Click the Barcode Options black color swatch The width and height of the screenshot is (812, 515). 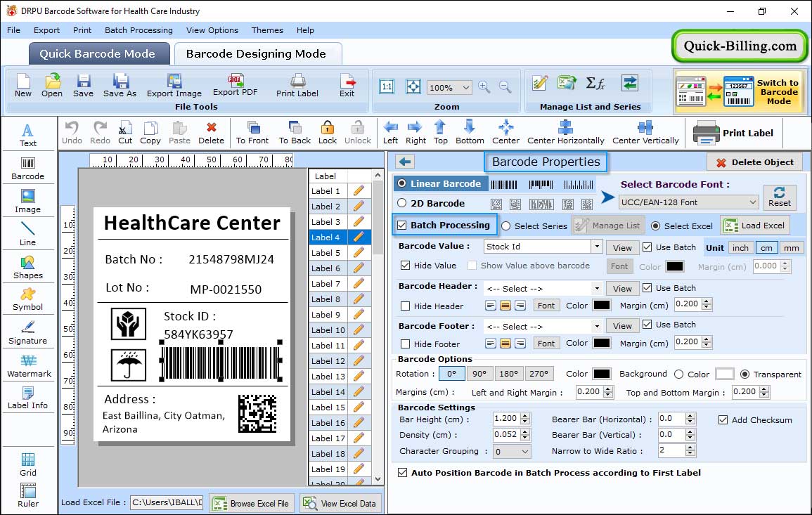click(601, 374)
